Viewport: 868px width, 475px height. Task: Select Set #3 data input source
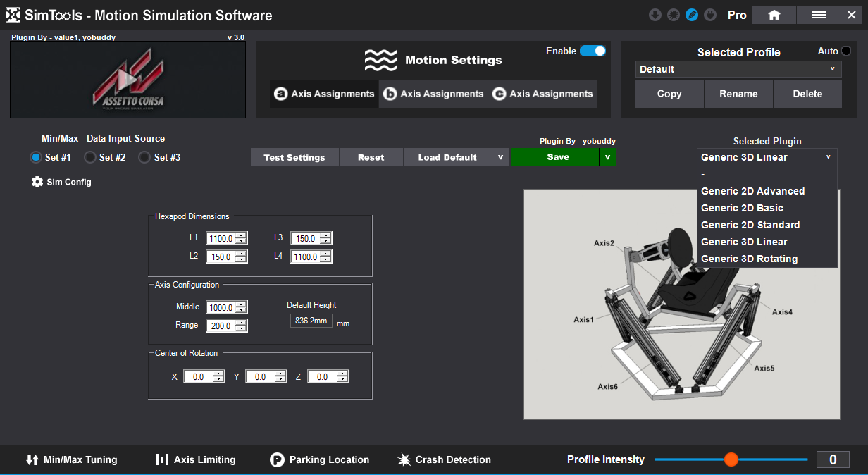tap(144, 157)
